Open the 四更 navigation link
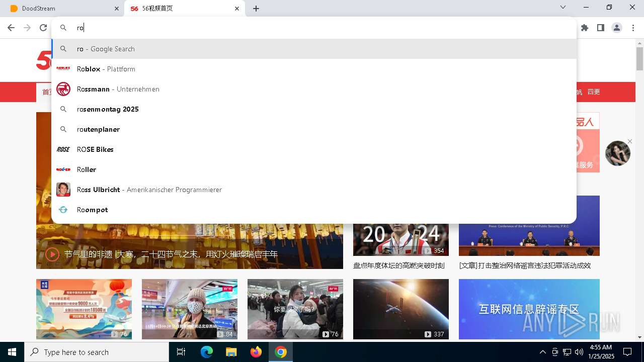The width and height of the screenshot is (644, 362). pos(594,92)
